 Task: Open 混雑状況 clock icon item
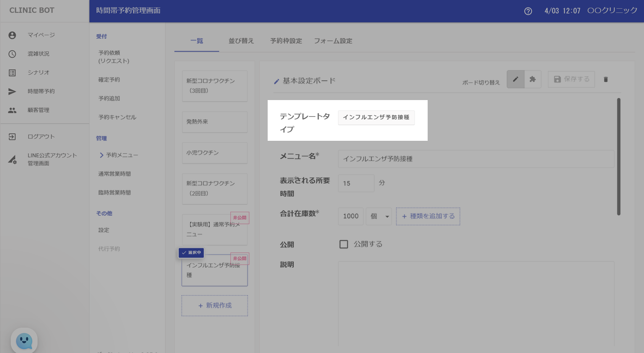13,54
